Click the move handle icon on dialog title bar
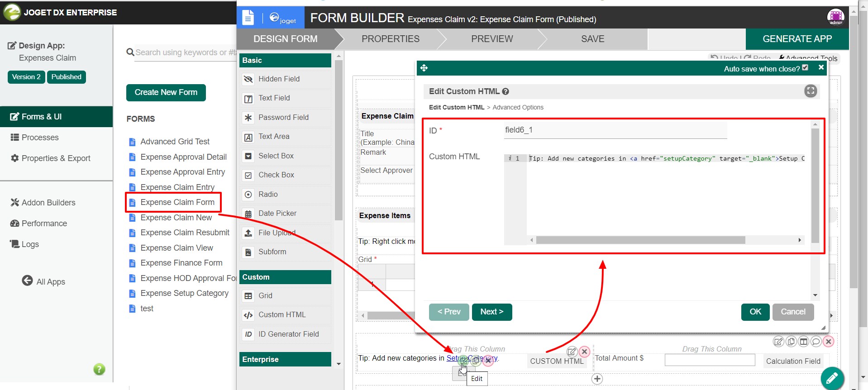The image size is (868, 390). (424, 68)
